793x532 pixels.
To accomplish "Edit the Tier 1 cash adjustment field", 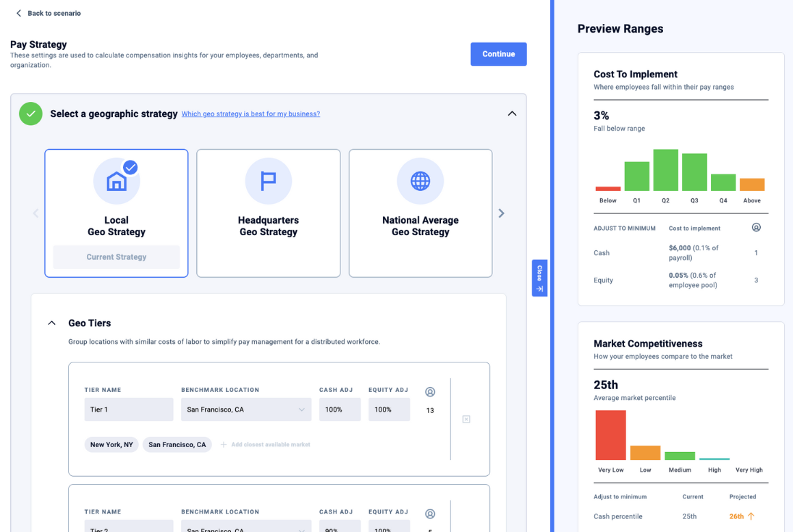I will pyautogui.click(x=340, y=410).
